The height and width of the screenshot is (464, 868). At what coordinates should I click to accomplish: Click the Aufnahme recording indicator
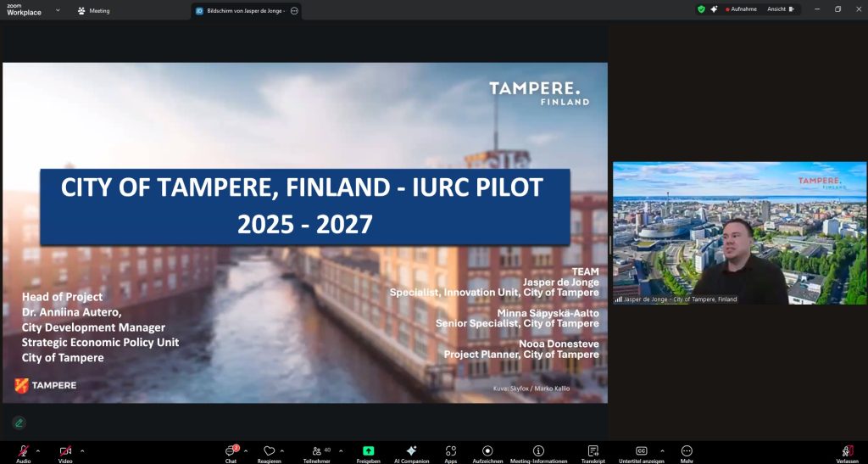742,9
